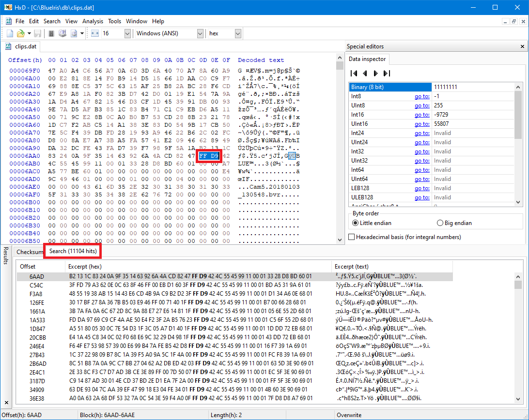Minimize the inner document window

coord(505,21)
